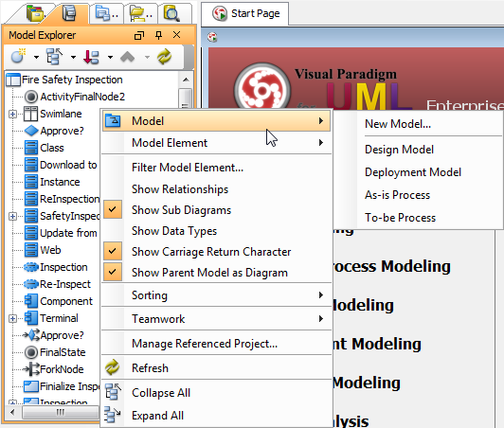Viewport: 504px width, 428px height.
Task: Enable Show Relationships option
Action: [x=216, y=189]
